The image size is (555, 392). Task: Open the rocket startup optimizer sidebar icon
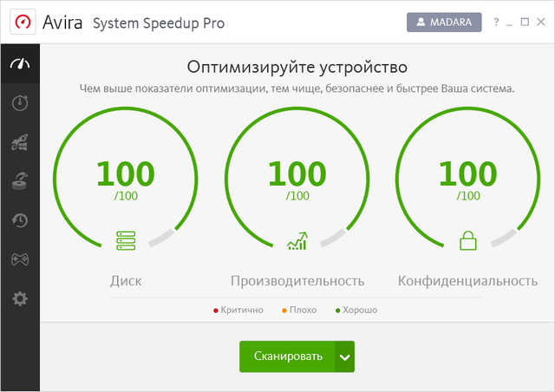(20, 142)
